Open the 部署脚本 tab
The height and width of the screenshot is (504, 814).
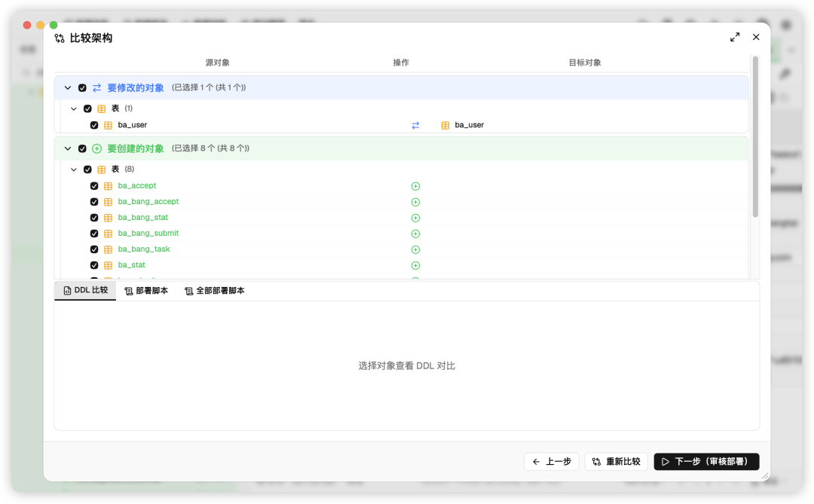[146, 291]
